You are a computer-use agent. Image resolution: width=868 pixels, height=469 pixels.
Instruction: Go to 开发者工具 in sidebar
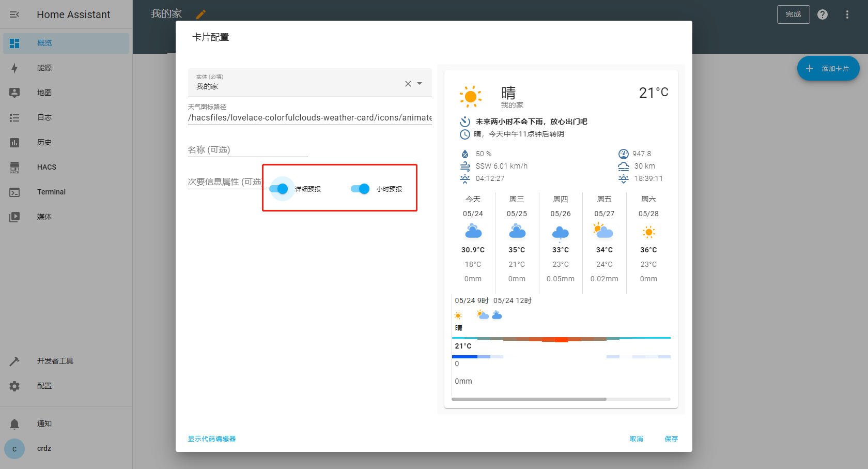(x=55, y=361)
